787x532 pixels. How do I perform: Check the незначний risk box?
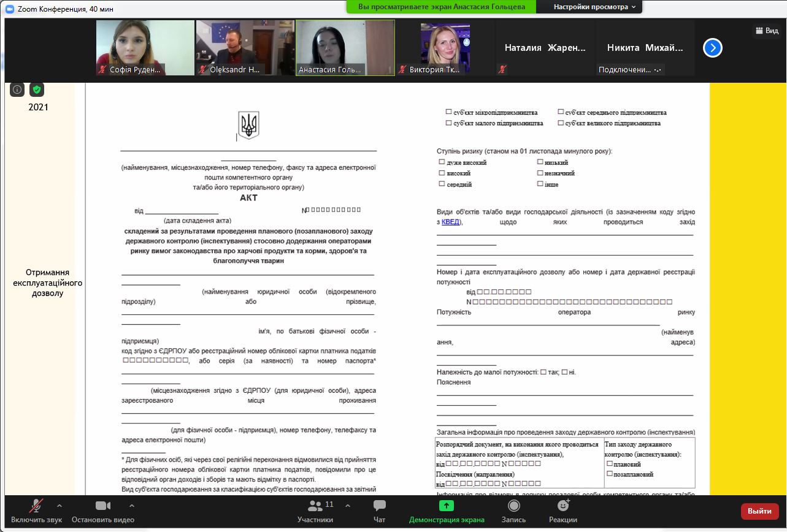click(540, 173)
